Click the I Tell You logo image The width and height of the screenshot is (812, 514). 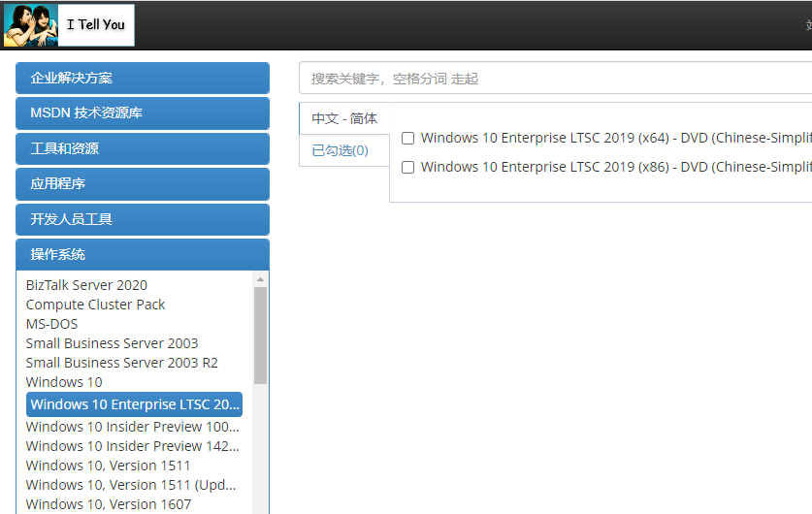tap(69, 25)
